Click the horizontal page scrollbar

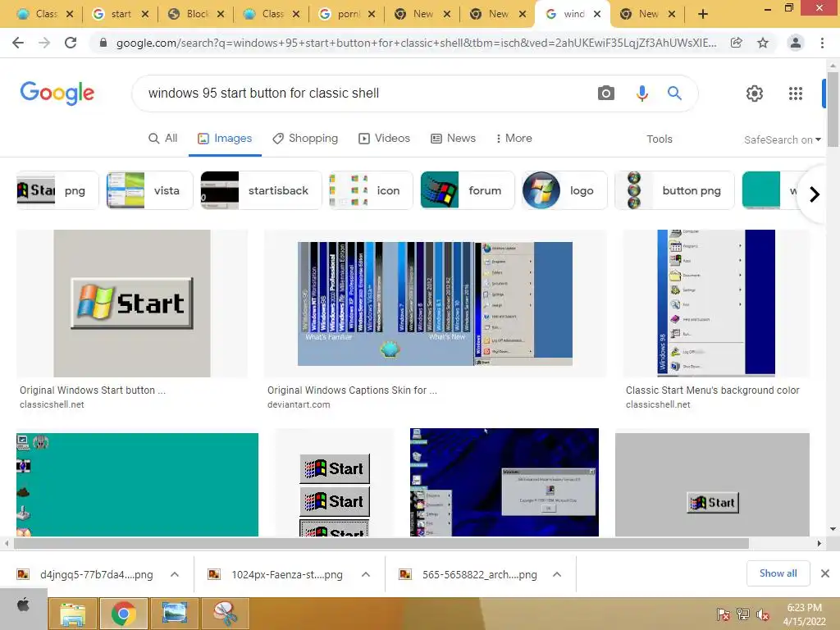381,543
